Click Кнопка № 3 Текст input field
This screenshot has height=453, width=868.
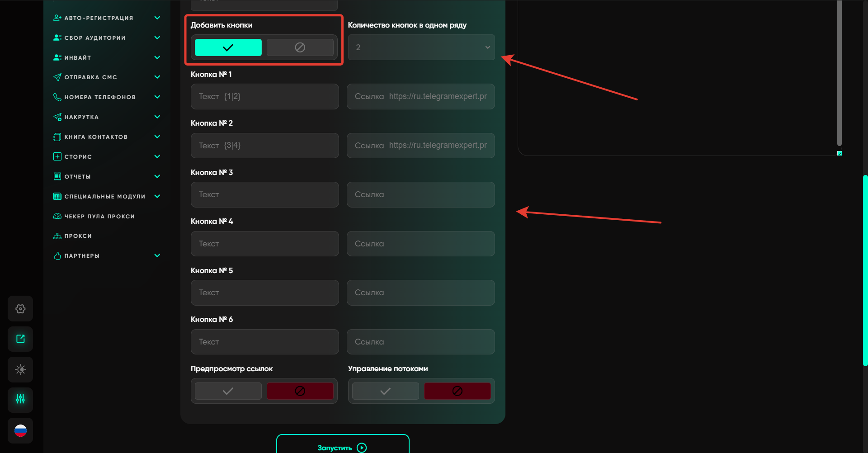click(x=264, y=195)
